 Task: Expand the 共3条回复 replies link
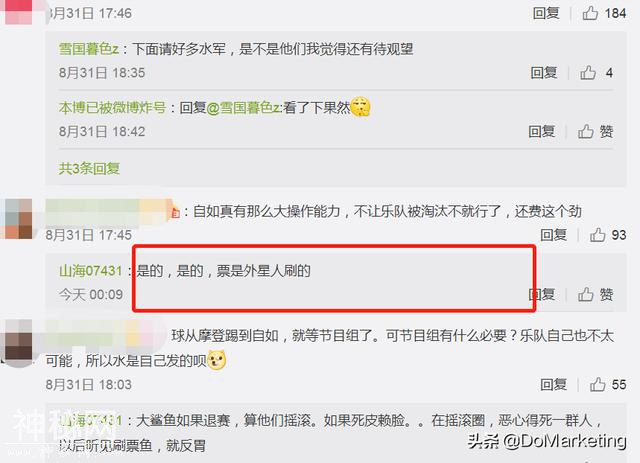(x=89, y=168)
